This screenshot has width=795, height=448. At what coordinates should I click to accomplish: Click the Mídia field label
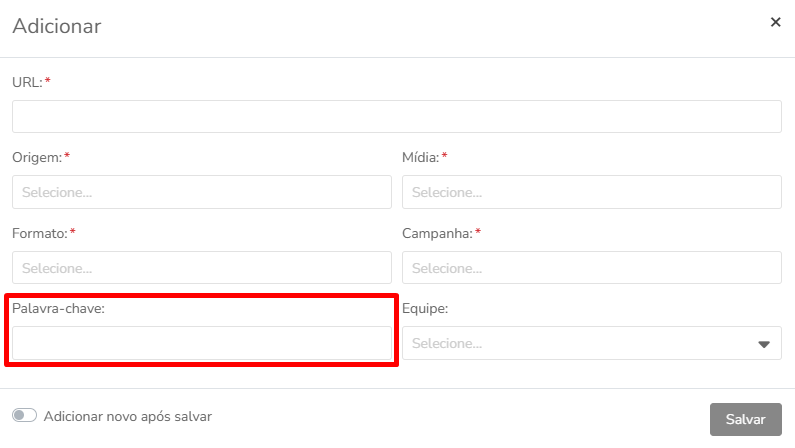[420, 158]
